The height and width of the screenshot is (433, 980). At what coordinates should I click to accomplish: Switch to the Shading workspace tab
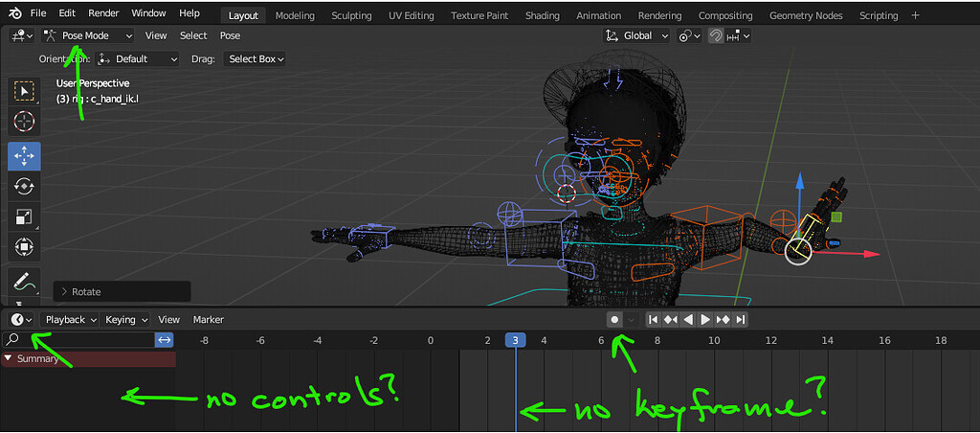pos(543,15)
